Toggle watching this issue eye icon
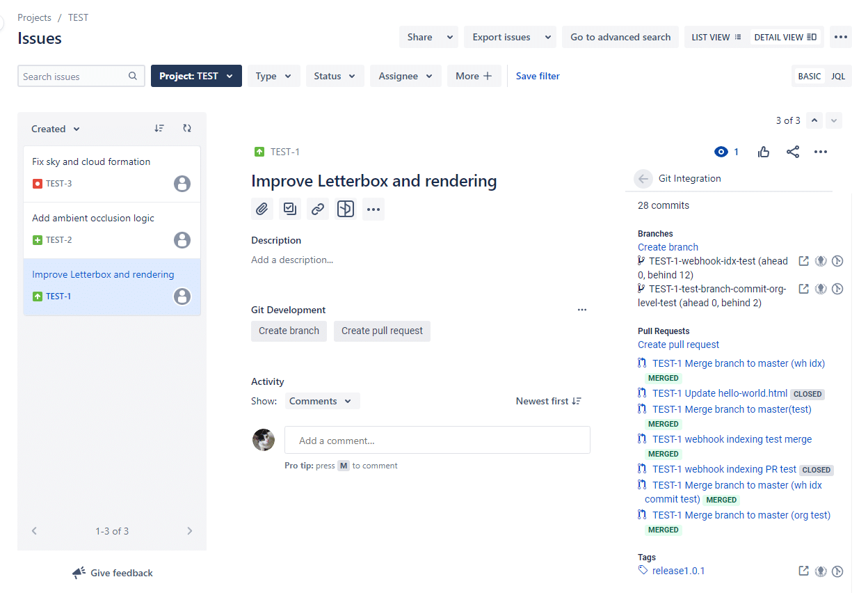The image size is (868, 593). click(x=721, y=152)
